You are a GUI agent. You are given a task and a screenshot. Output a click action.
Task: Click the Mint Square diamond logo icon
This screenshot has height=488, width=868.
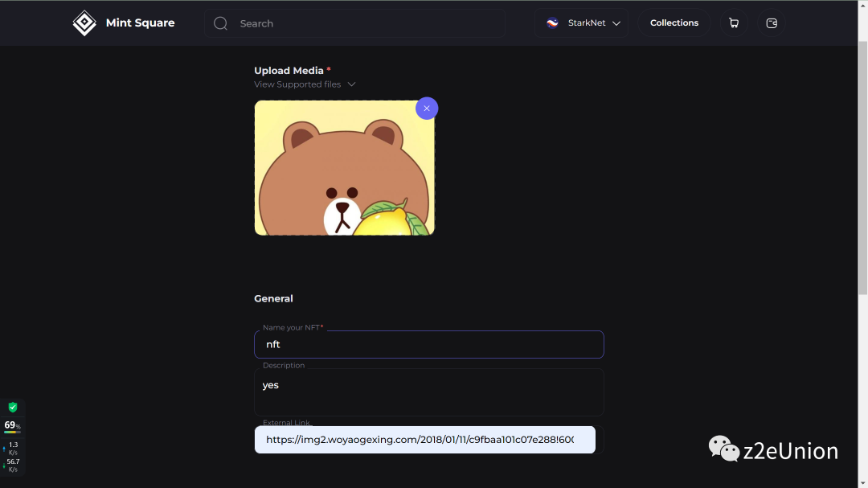[84, 23]
